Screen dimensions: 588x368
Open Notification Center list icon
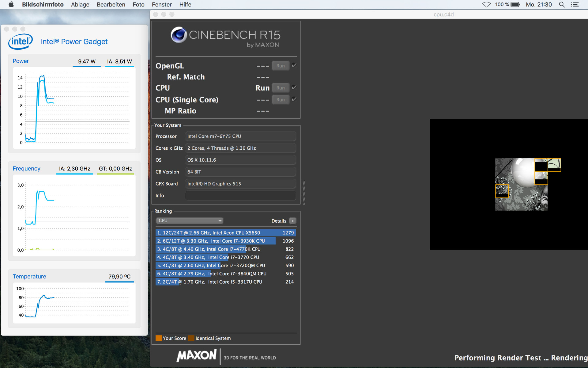[x=575, y=4]
